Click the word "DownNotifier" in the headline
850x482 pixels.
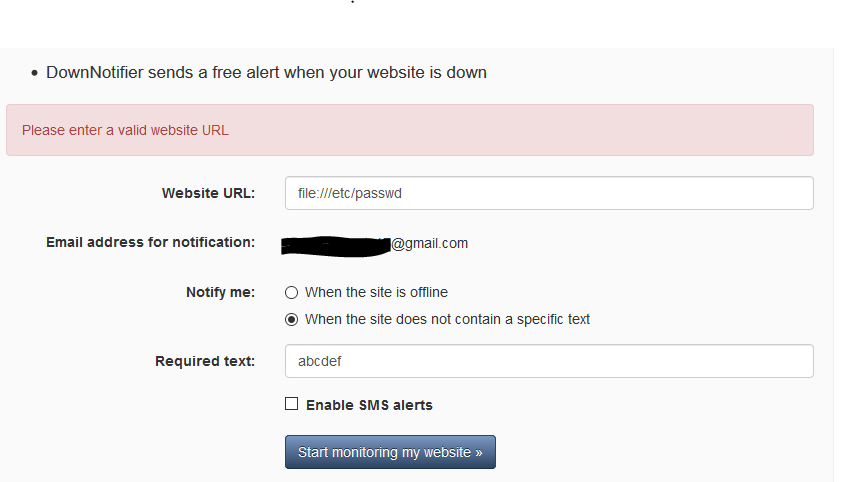click(x=94, y=73)
